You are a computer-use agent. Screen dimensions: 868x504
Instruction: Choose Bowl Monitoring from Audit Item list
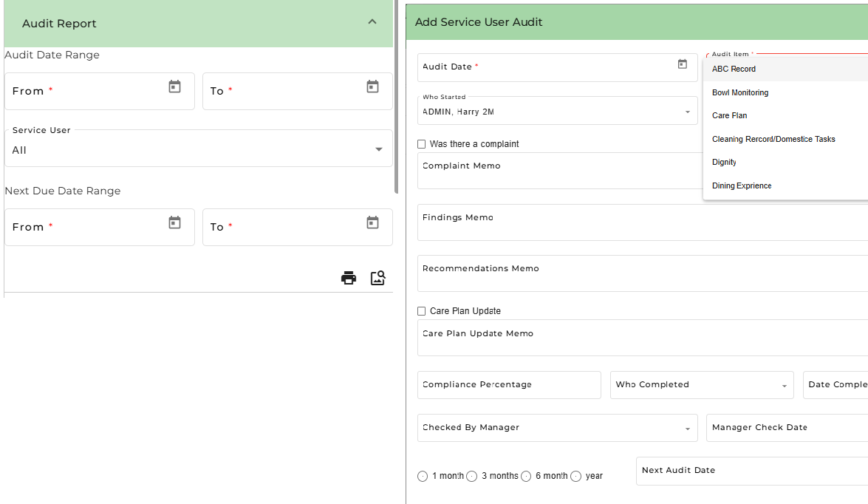click(x=785, y=92)
